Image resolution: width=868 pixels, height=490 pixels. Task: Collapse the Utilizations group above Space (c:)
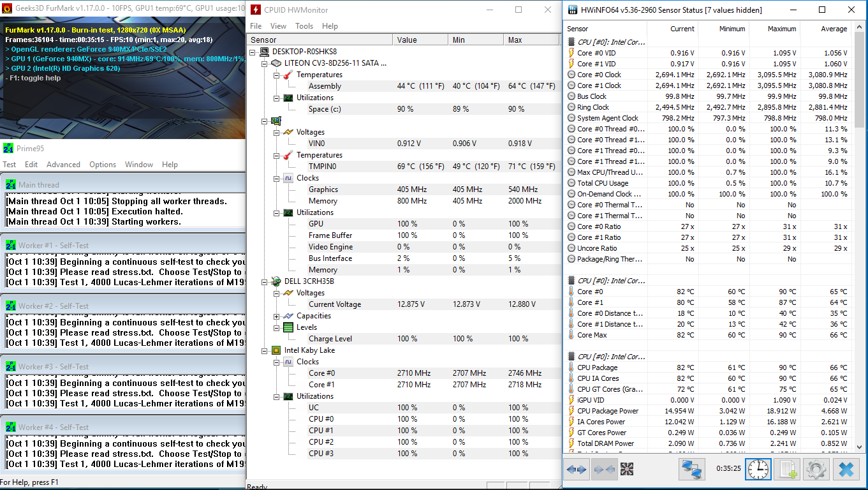(276, 98)
